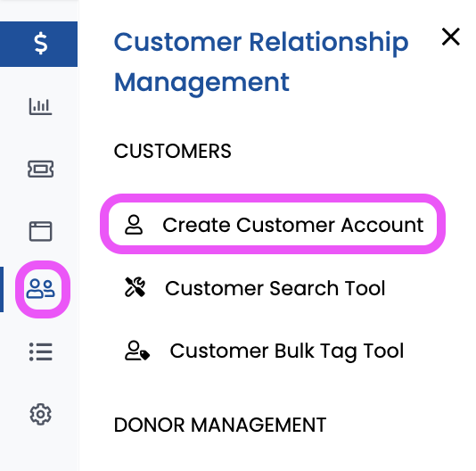Select the ticket icon in sidebar
The height and width of the screenshot is (471, 476).
pyautogui.click(x=40, y=169)
